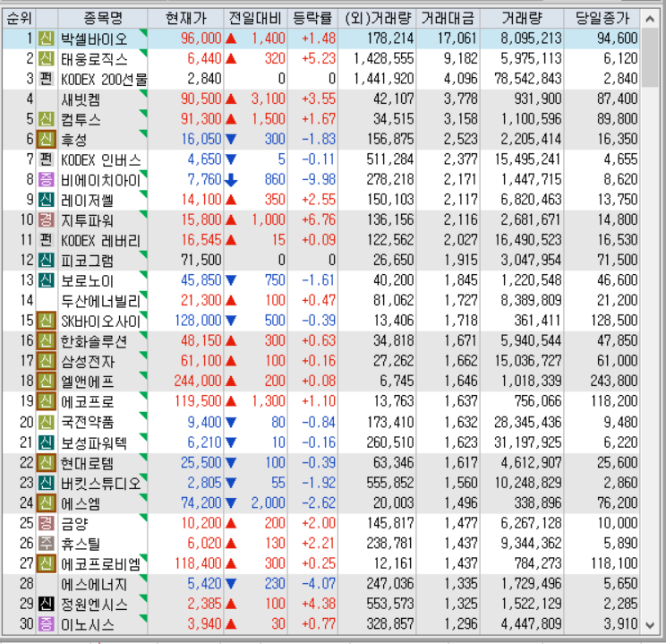Image resolution: width=666 pixels, height=644 pixels.
Task: Click the black 신 badge for 정원엔시스
Action: pyautogui.click(x=47, y=604)
